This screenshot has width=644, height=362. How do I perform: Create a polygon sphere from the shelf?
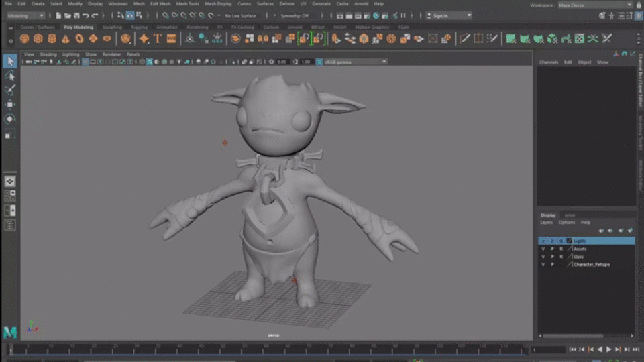pyautogui.click(x=24, y=39)
